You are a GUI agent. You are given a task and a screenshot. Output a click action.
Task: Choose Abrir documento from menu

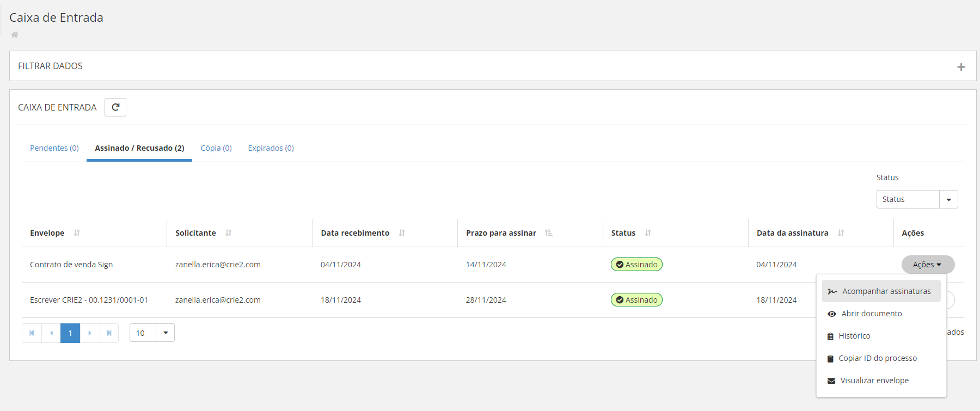point(871,314)
